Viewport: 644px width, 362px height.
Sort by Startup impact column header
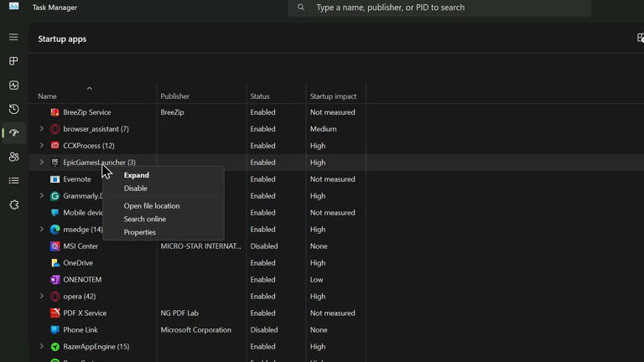[333, 96]
